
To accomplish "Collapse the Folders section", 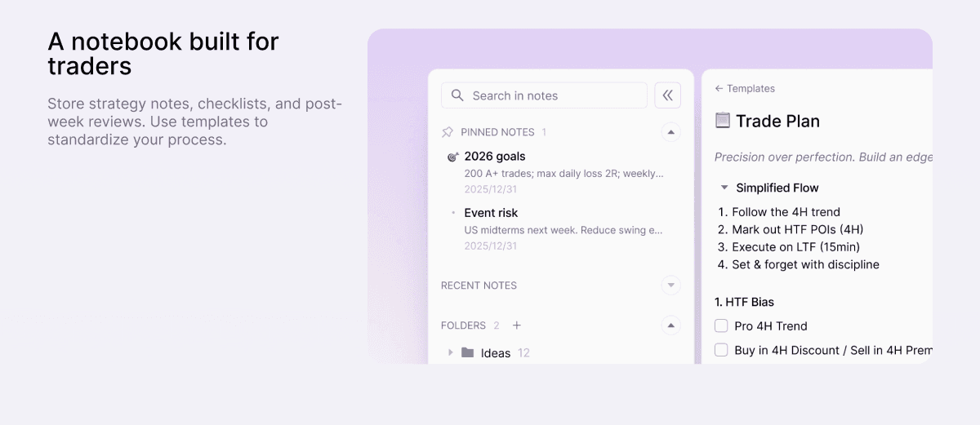I will 670,325.
